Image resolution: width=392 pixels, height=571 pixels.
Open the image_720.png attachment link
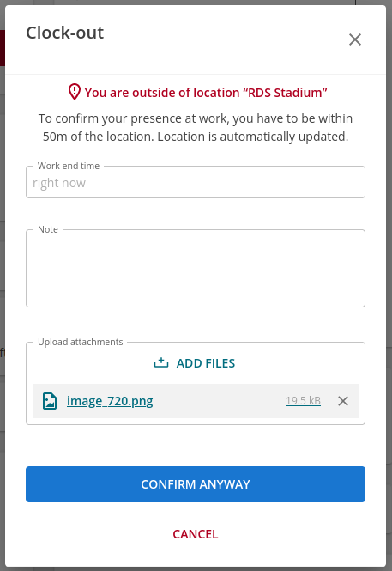[x=110, y=401]
